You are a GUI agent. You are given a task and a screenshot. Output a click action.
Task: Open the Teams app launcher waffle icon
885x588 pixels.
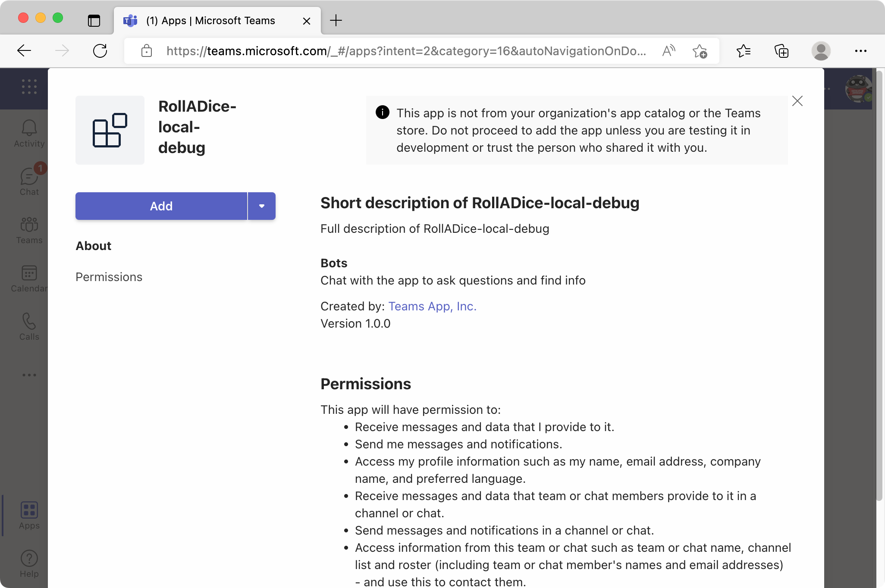28,86
